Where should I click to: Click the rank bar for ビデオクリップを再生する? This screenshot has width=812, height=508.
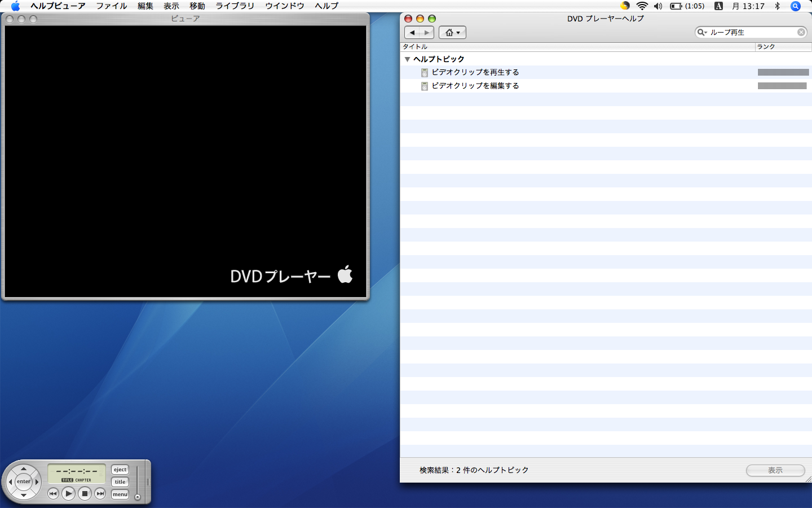[x=783, y=72]
